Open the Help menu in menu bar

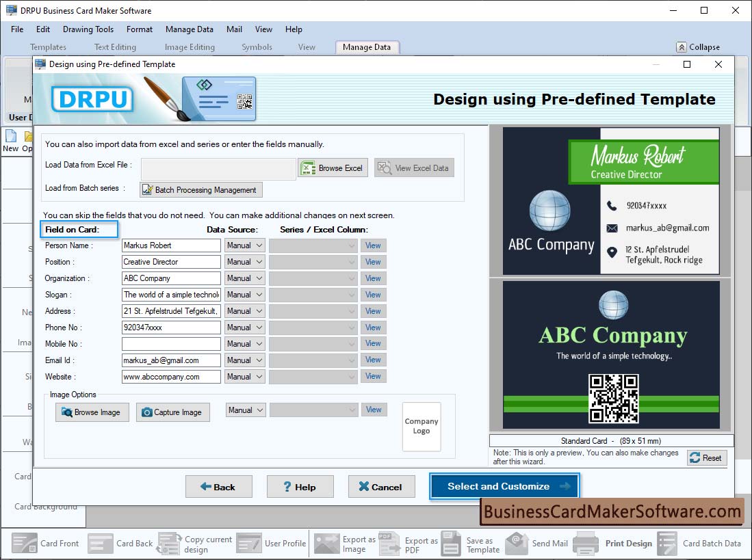pyautogui.click(x=294, y=29)
